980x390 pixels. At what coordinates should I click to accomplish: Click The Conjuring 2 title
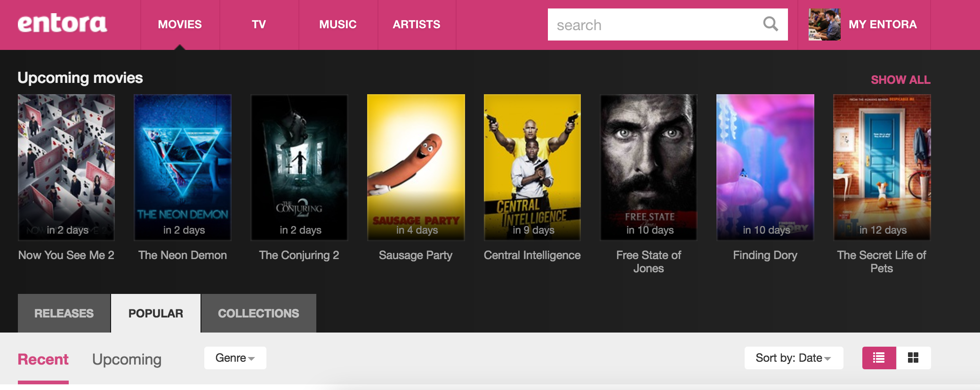(299, 255)
